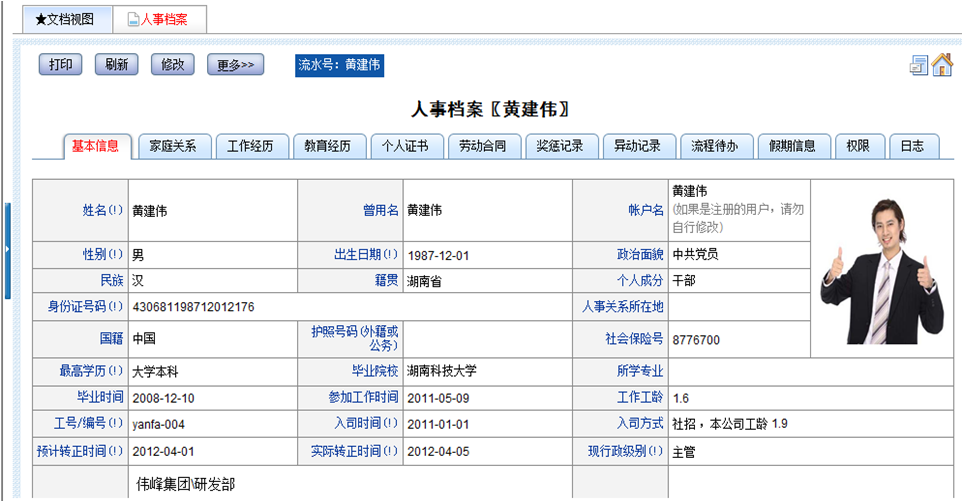
Task: Select social insurance number 8776700
Action: point(696,340)
